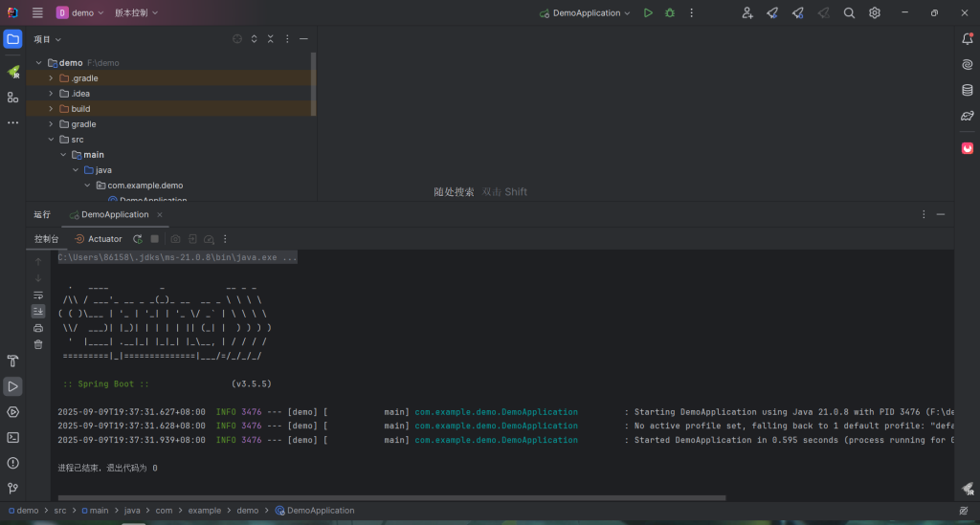Image resolution: width=980 pixels, height=525 pixels.
Task: Clear console output with the trash icon
Action: point(38,344)
